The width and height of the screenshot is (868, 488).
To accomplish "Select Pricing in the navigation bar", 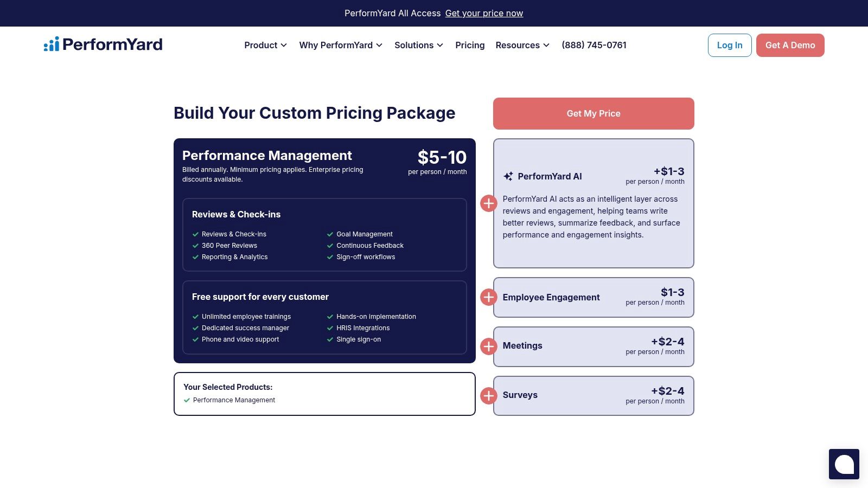I will [x=470, y=45].
